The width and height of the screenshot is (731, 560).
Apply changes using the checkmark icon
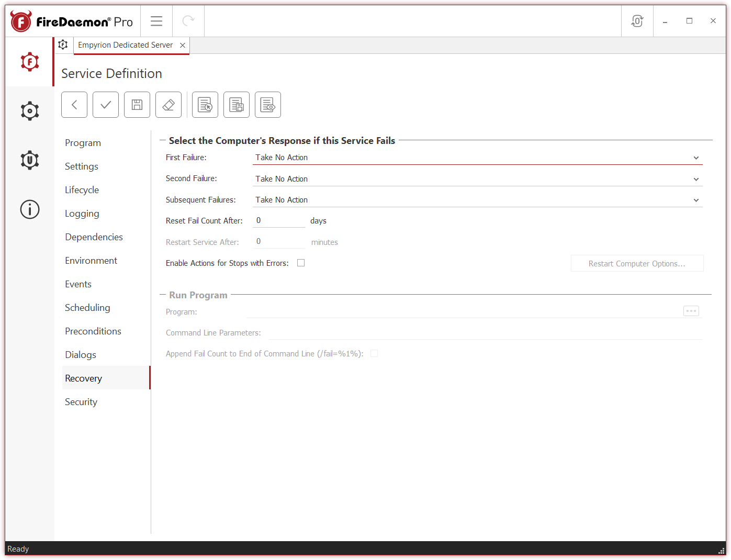click(x=105, y=104)
